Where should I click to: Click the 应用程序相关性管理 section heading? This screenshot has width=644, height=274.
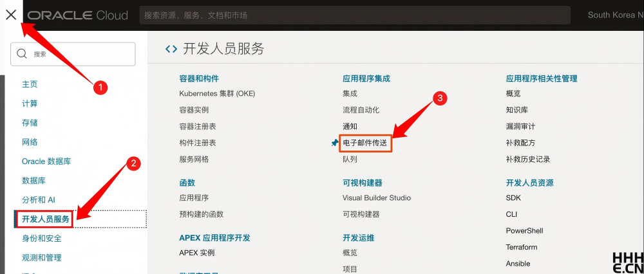click(x=542, y=78)
